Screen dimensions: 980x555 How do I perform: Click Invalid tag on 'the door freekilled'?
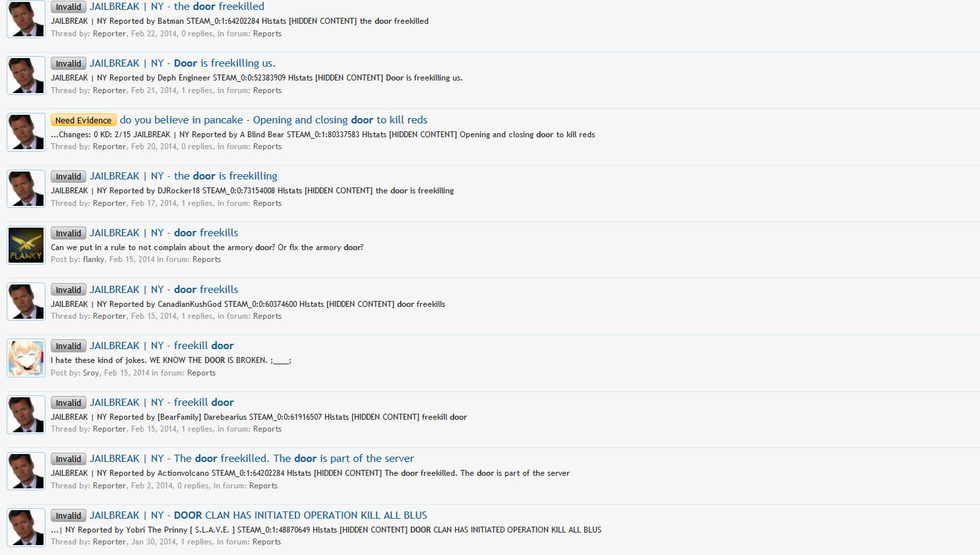click(x=69, y=7)
